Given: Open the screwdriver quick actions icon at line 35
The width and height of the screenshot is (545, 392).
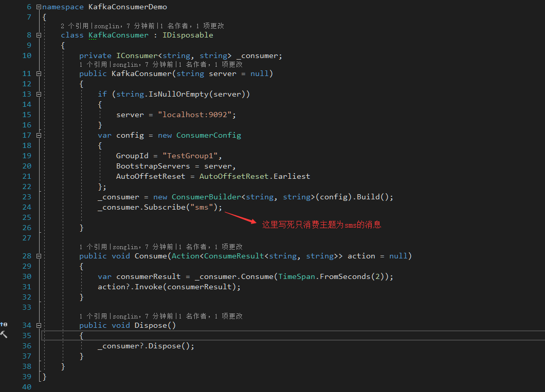Looking at the screenshot, I should pyautogui.click(x=4, y=334).
